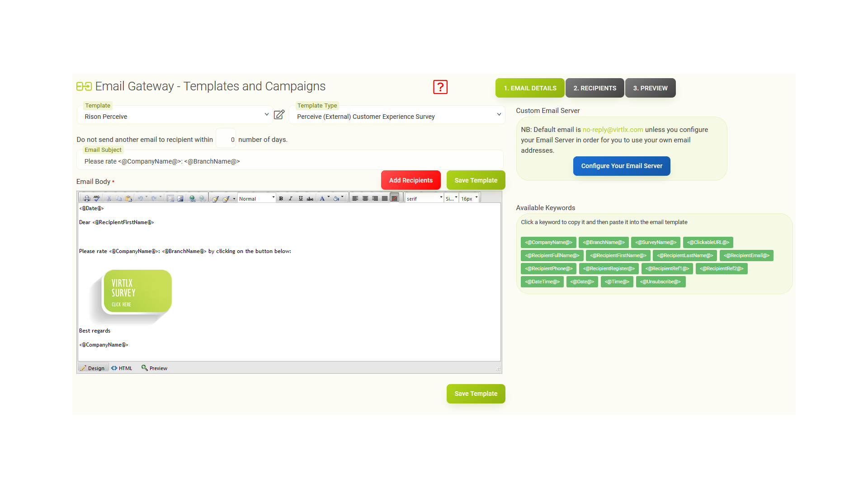Click the Bold formatting icon
The height and width of the screenshot is (488, 868).
[x=281, y=198]
